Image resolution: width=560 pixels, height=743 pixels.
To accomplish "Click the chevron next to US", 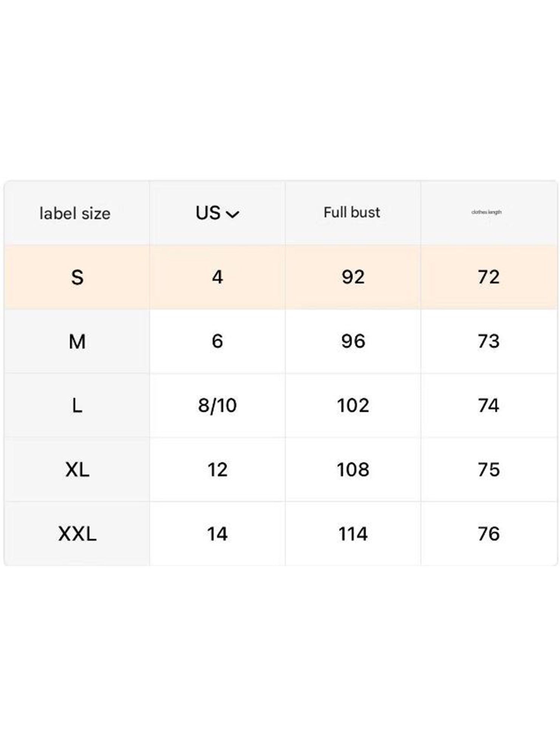I will pos(232,214).
